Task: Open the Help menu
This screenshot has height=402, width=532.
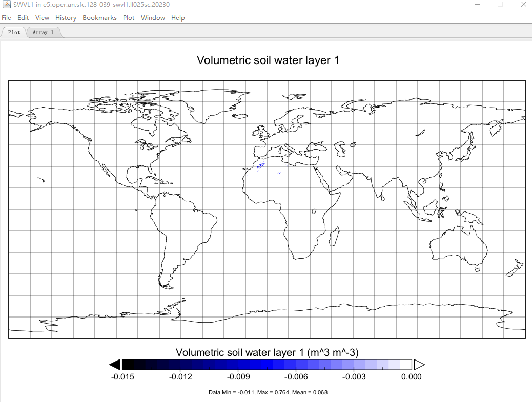Action: (x=178, y=17)
